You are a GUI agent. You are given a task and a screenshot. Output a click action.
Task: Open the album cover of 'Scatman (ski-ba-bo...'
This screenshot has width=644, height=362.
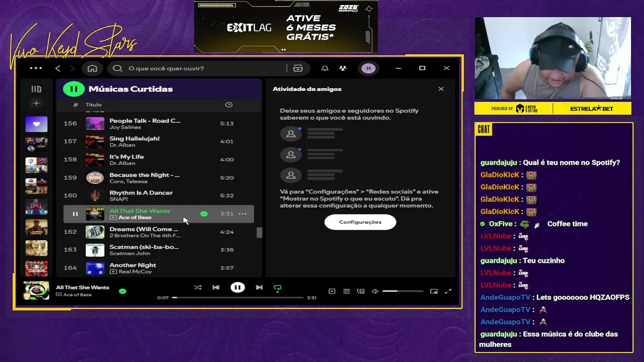pos(95,250)
